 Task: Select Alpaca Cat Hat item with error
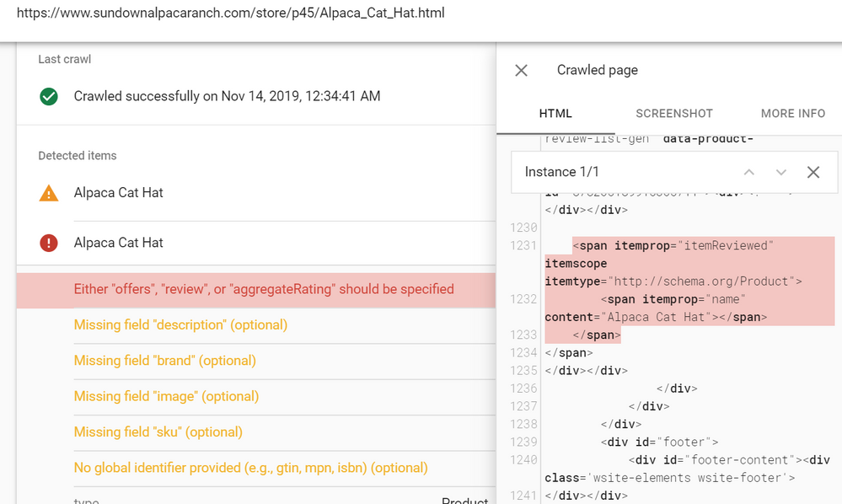tap(119, 243)
